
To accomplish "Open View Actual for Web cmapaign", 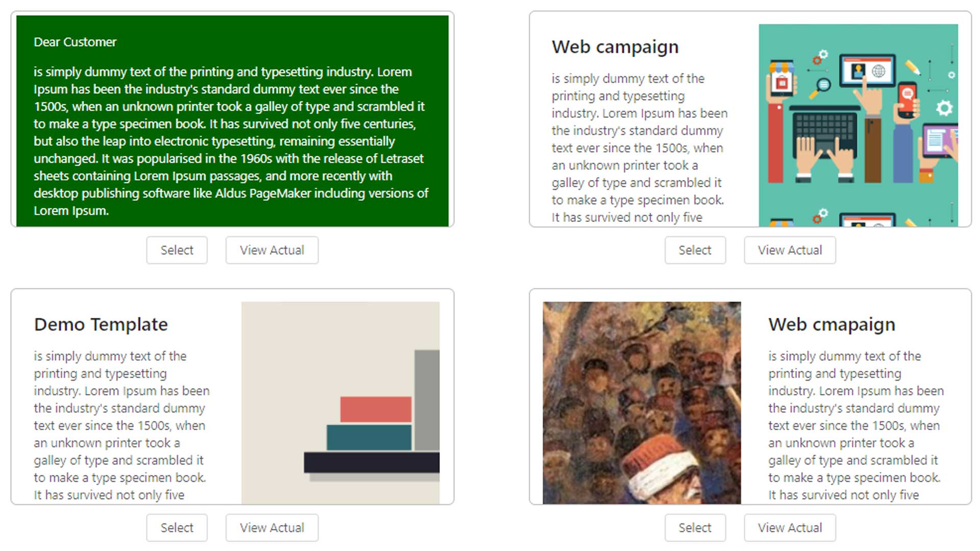I will [790, 528].
